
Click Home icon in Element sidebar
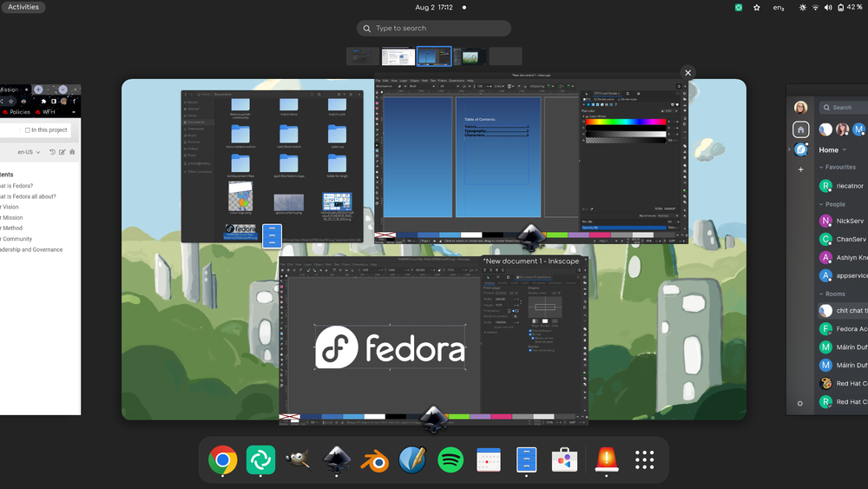point(800,129)
